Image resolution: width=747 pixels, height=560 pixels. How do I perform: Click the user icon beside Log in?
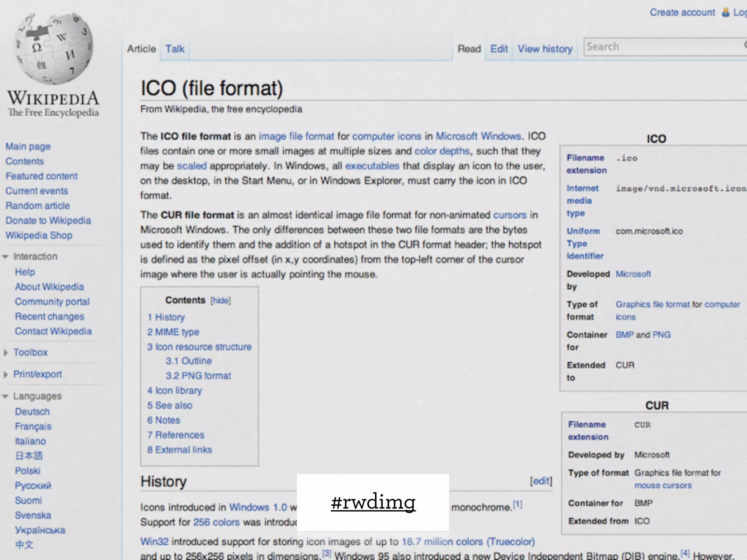coord(726,12)
